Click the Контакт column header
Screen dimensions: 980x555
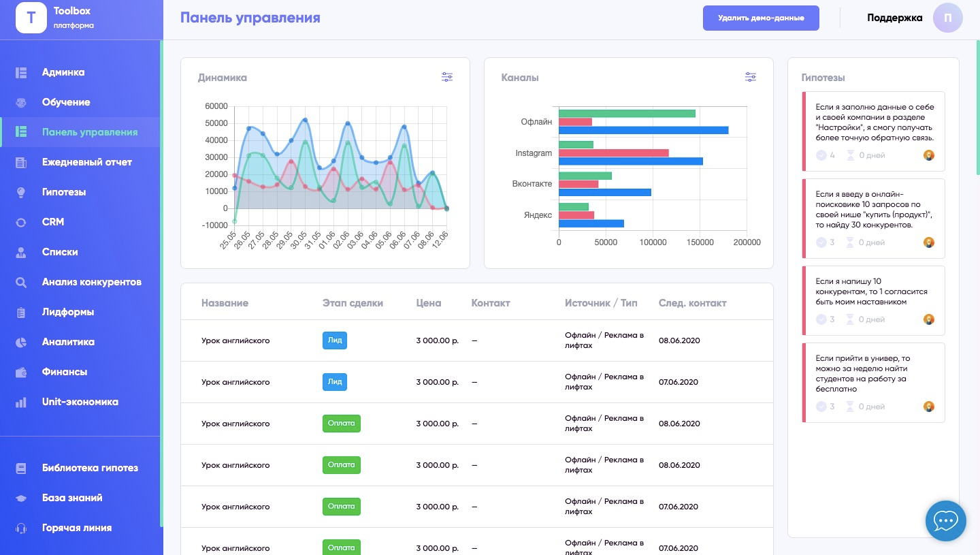pos(491,303)
